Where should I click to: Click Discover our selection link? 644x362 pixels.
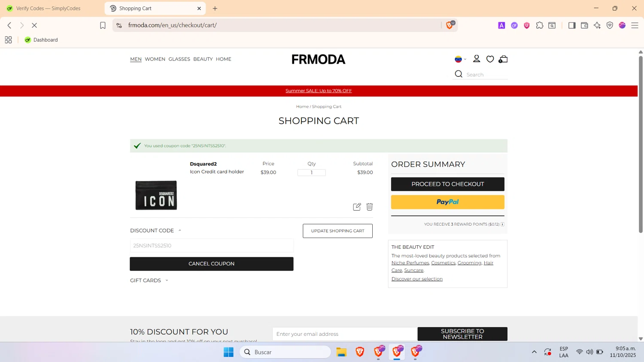[417, 279]
